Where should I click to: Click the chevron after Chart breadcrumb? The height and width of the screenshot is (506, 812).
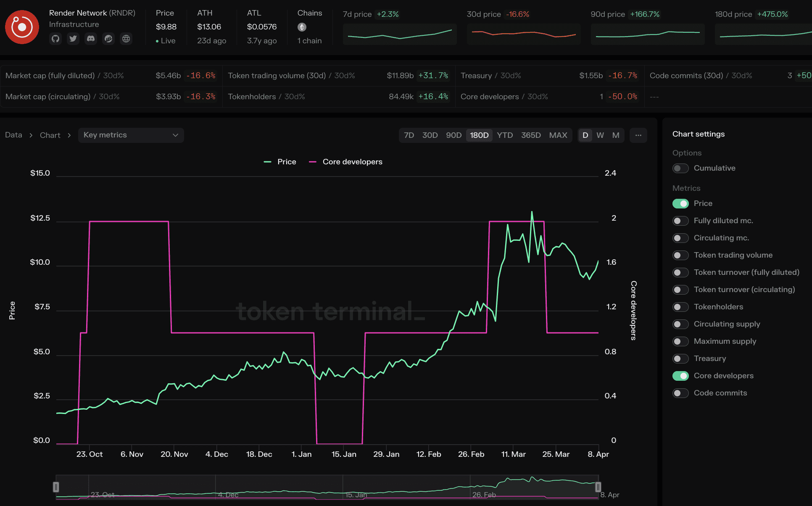pos(69,135)
